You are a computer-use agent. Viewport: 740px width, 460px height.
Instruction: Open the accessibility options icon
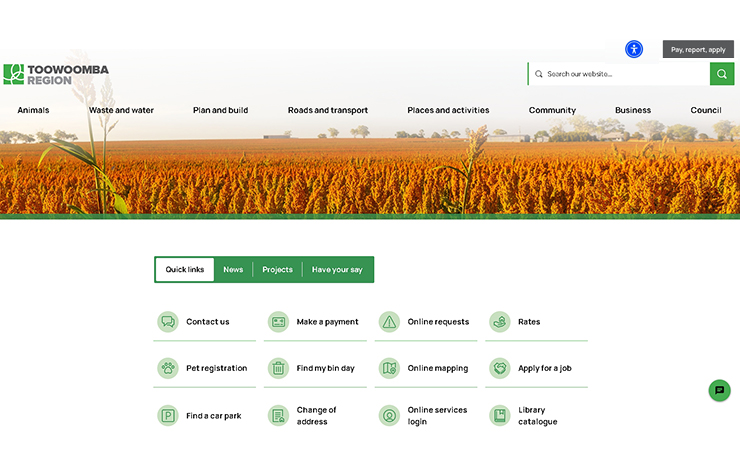pyautogui.click(x=634, y=49)
